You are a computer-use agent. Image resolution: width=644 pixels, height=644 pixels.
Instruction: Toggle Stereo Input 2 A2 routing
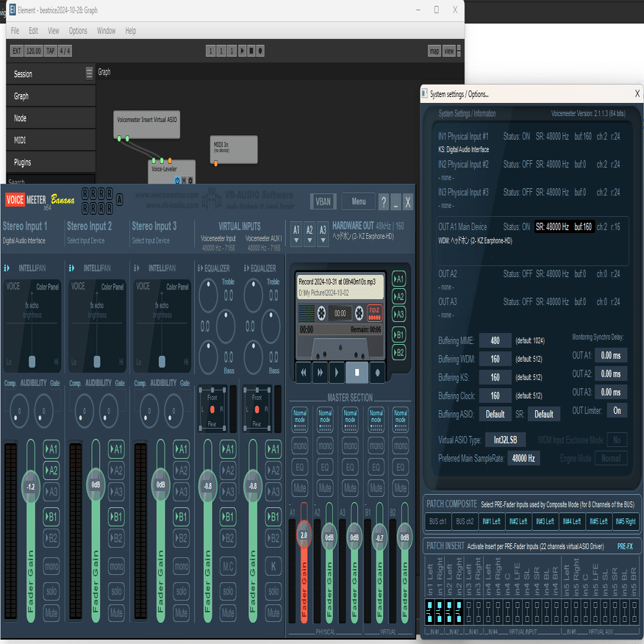pyautogui.click(x=116, y=471)
